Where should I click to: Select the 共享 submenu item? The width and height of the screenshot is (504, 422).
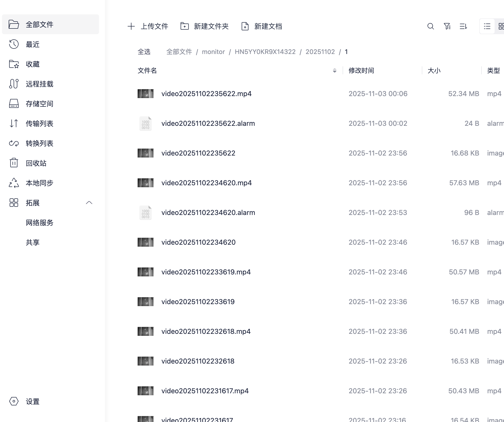tap(33, 242)
